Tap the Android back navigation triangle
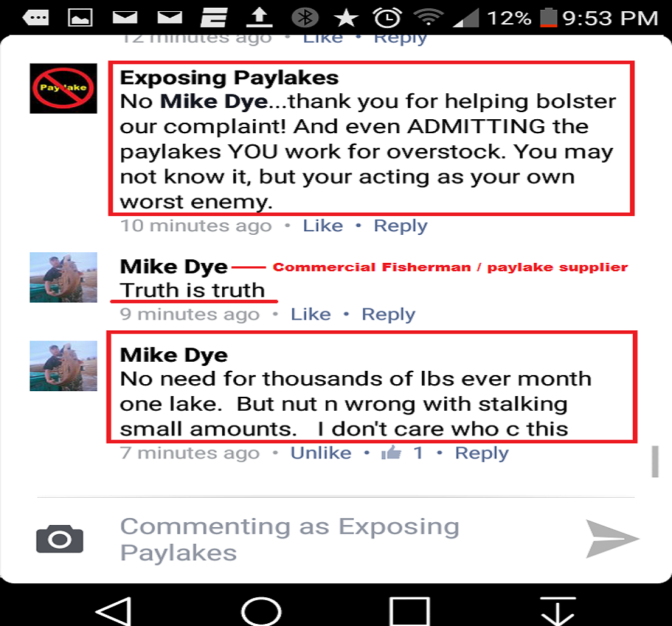 tap(113, 611)
